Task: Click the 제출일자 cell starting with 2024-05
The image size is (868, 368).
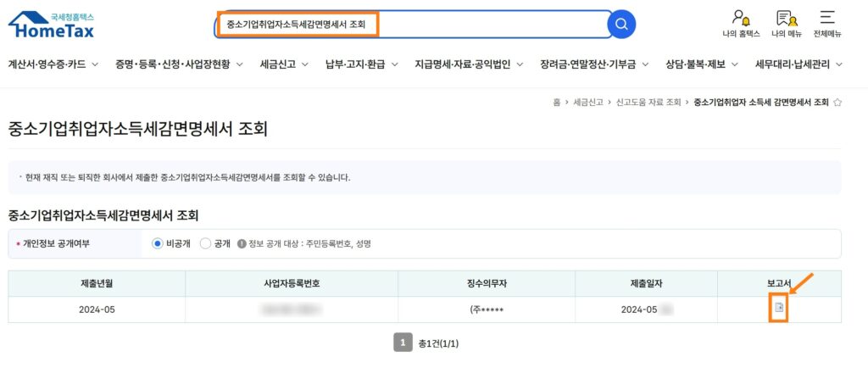Action: point(647,309)
